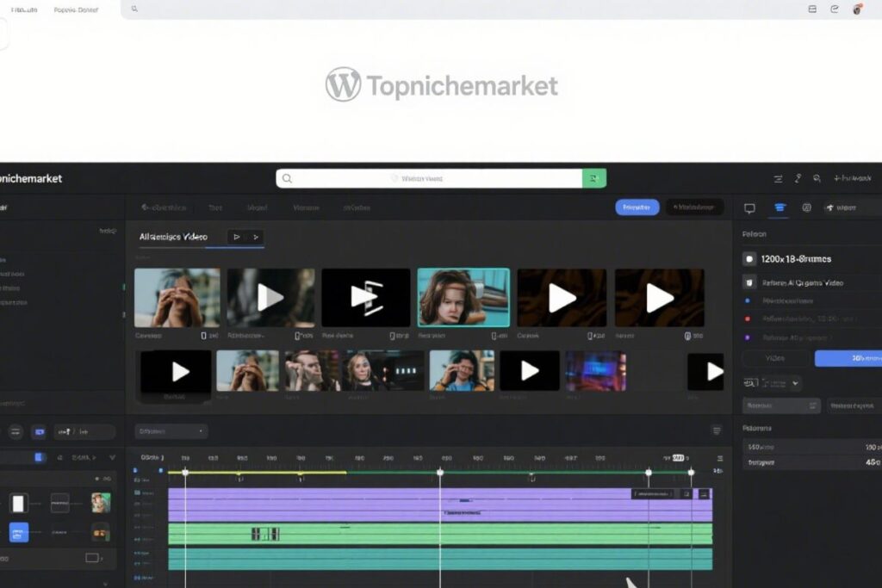Play the black thumbnail with the rotating device icon

tap(365, 297)
